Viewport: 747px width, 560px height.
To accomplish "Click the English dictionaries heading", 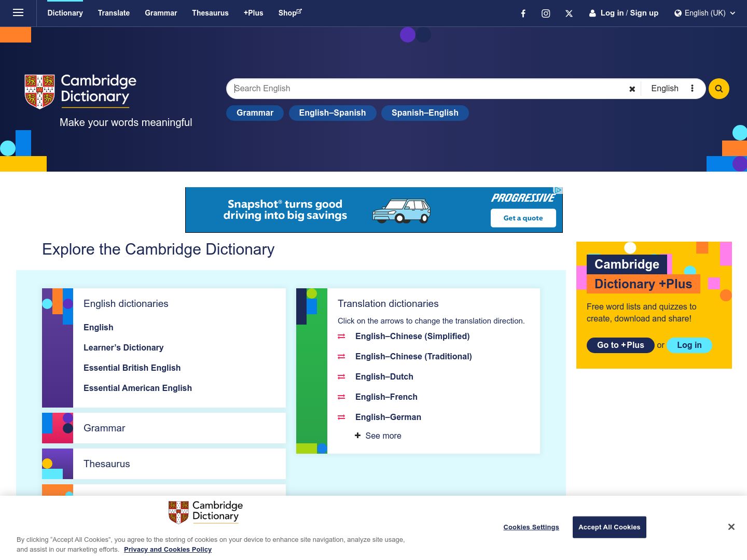I will tap(126, 303).
